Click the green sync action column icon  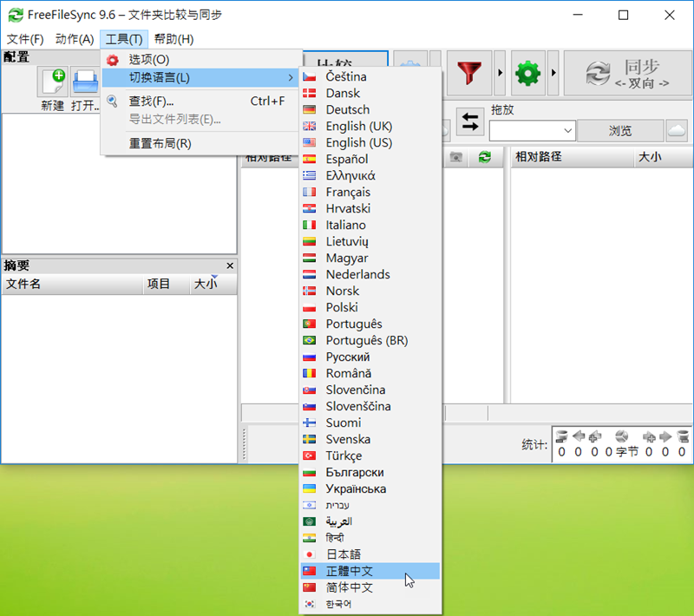[x=484, y=157]
